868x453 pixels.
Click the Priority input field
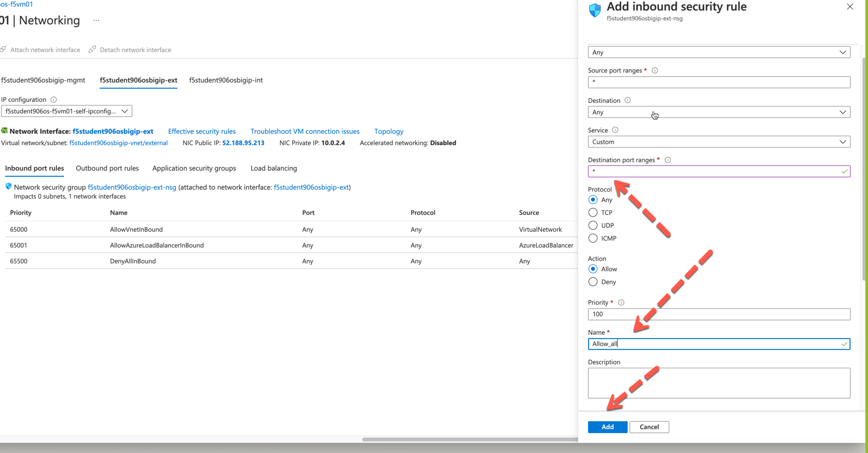coord(719,314)
